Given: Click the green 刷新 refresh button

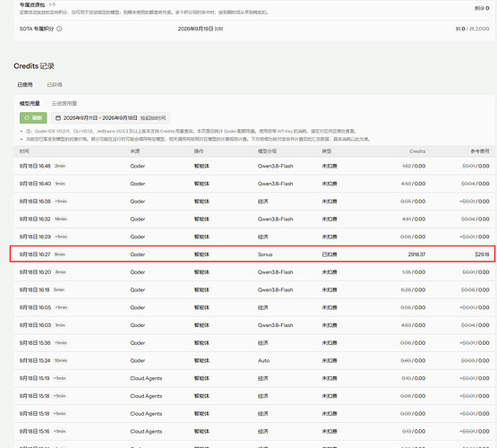Looking at the screenshot, I should [x=33, y=118].
